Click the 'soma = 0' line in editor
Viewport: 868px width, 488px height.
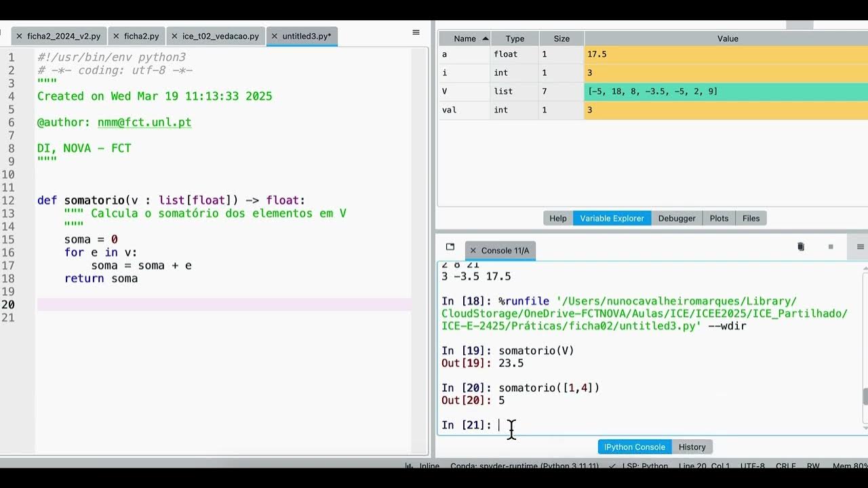[x=91, y=239]
